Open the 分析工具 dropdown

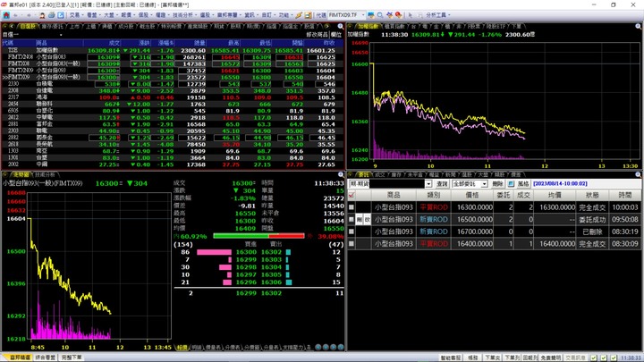[x=438, y=15]
